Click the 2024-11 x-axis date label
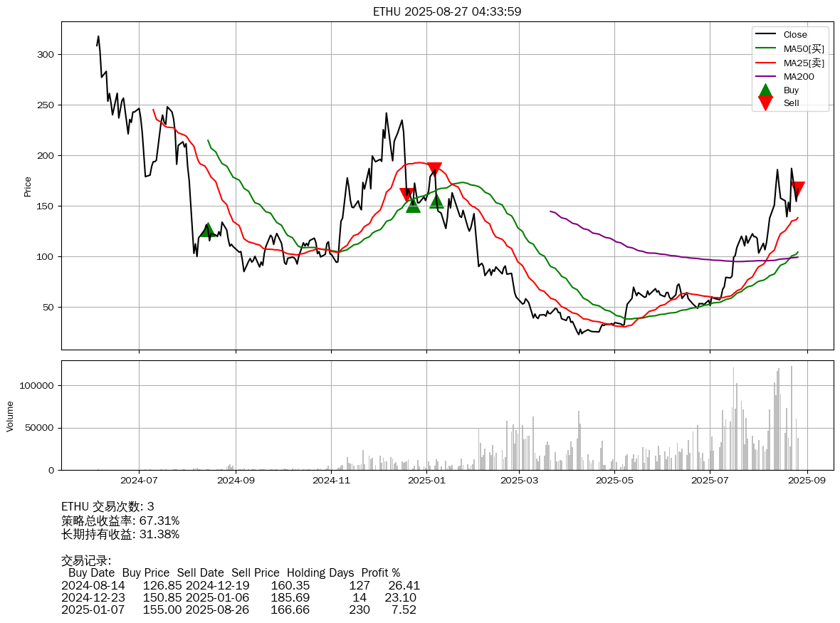This screenshot has height=623, width=840. pyautogui.click(x=331, y=481)
